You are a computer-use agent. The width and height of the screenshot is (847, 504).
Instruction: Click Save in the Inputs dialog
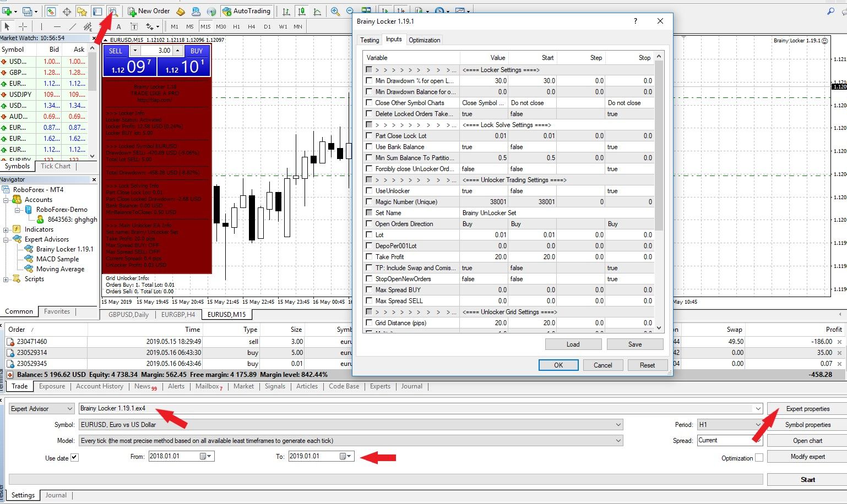click(634, 344)
